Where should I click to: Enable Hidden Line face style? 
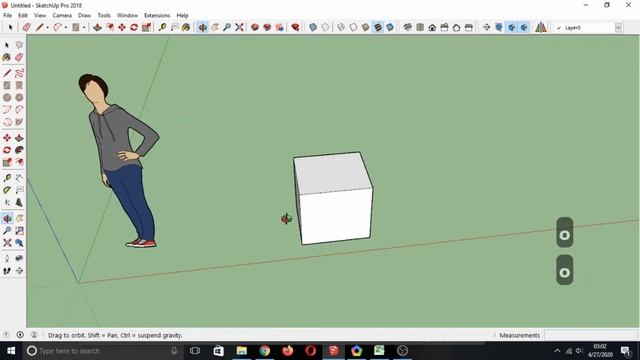(x=353, y=27)
